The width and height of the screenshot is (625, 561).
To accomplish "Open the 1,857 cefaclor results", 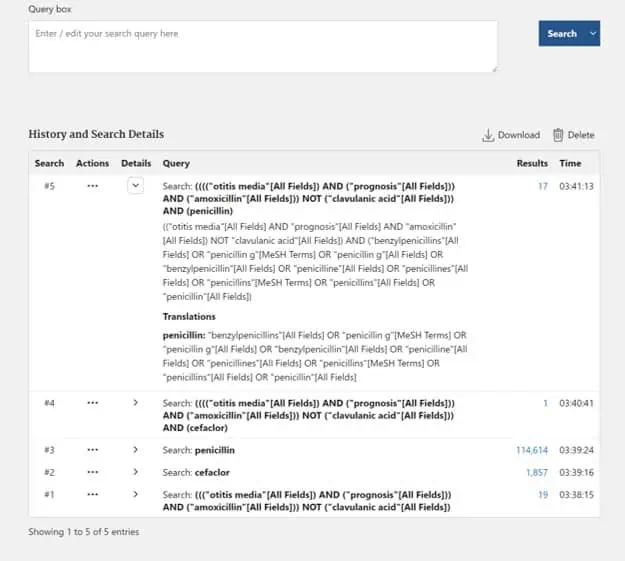I will pos(537,472).
